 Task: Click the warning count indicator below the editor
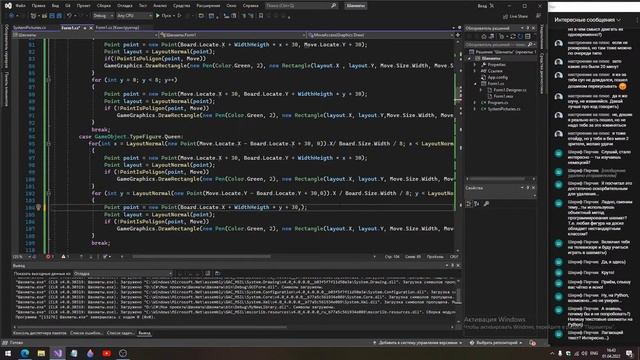(x=65, y=257)
